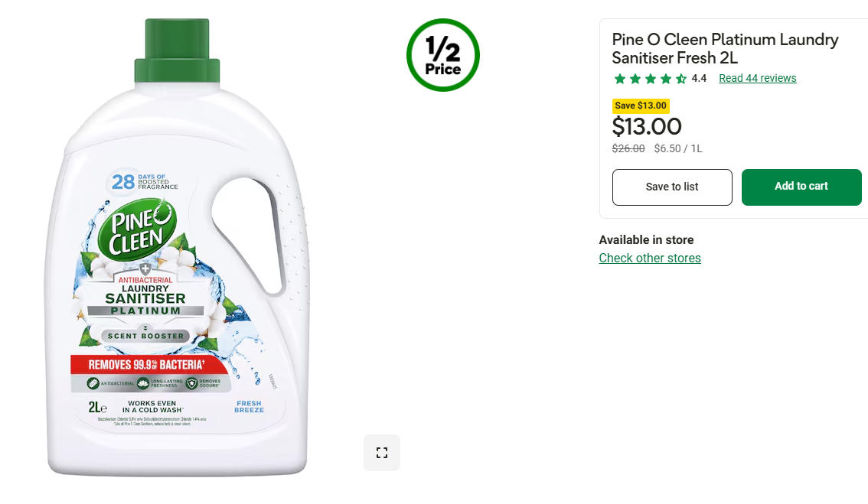Click the 4.4 rating score
This screenshot has height=504, width=868.
(x=699, y=79)
